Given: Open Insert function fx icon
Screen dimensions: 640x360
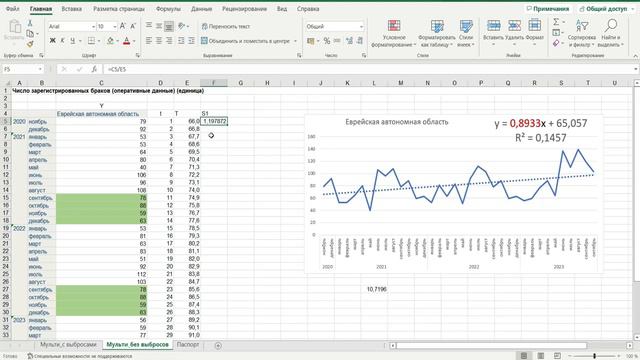Looking at the screenshot, I should (94, 69).
